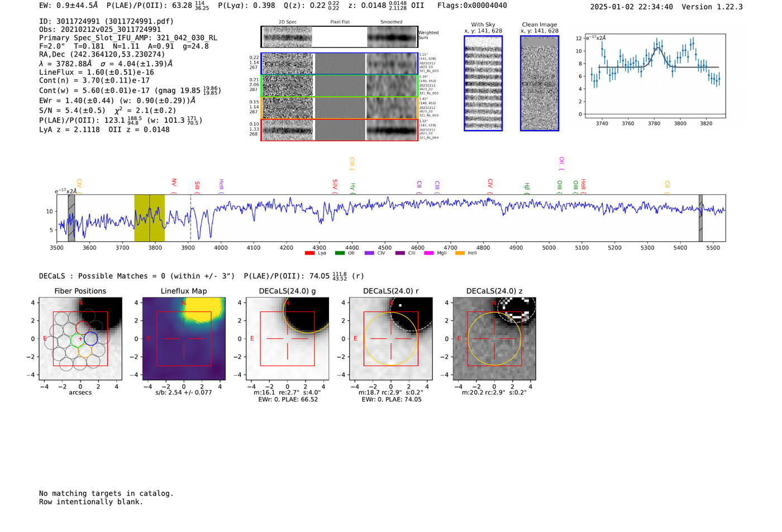Open the With Sky image thumbnail
782x532 pixels.
483,83
